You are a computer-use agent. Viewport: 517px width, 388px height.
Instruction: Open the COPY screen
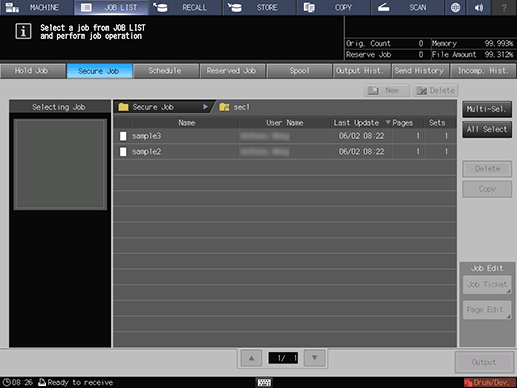coord(333,7)
